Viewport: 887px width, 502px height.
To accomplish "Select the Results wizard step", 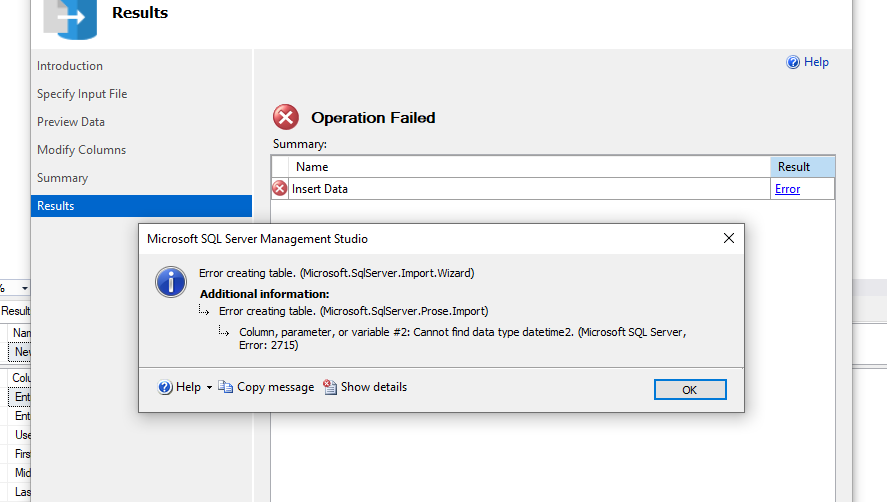I will point(141,206).
